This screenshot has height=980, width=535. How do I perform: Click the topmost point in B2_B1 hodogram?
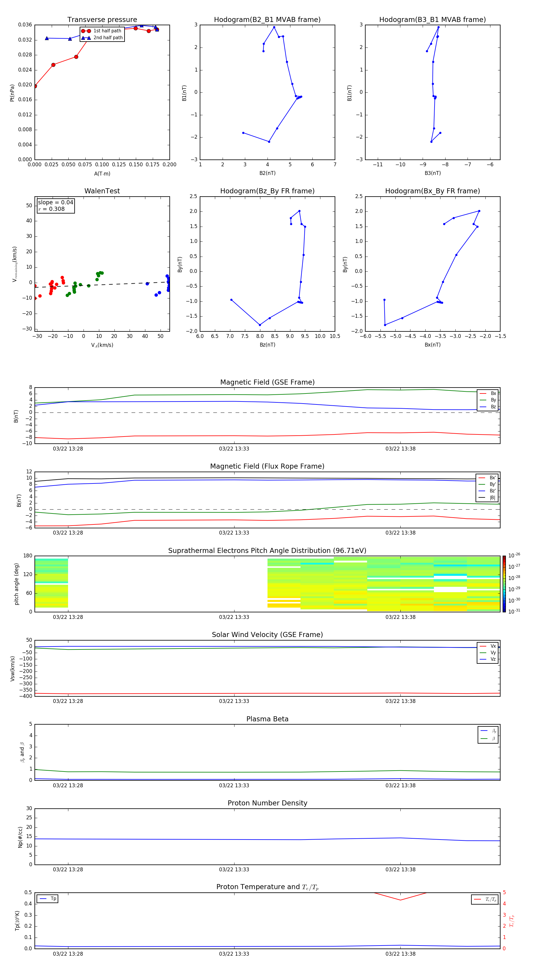tap(274, 27)
